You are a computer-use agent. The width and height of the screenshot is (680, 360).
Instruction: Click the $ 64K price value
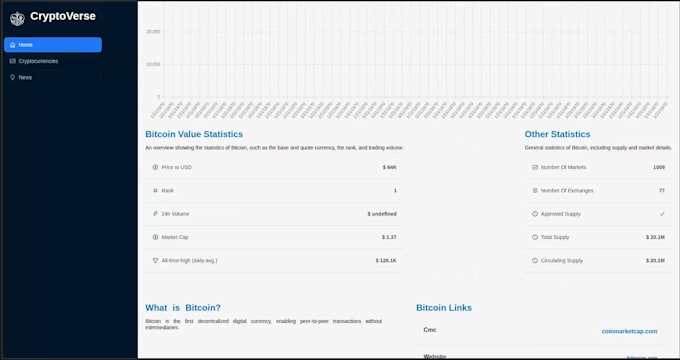point(389,167)
